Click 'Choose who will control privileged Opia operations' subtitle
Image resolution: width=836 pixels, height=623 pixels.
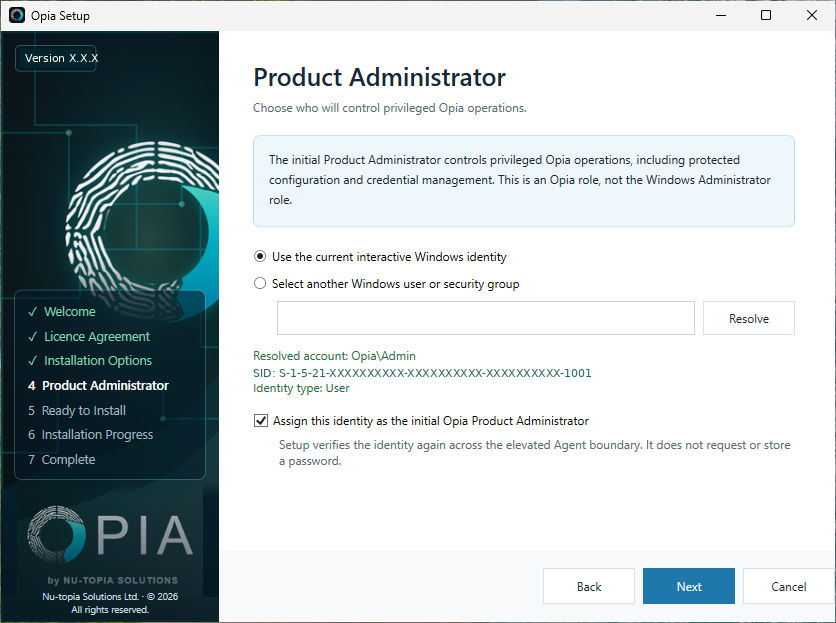pos(390,108)
